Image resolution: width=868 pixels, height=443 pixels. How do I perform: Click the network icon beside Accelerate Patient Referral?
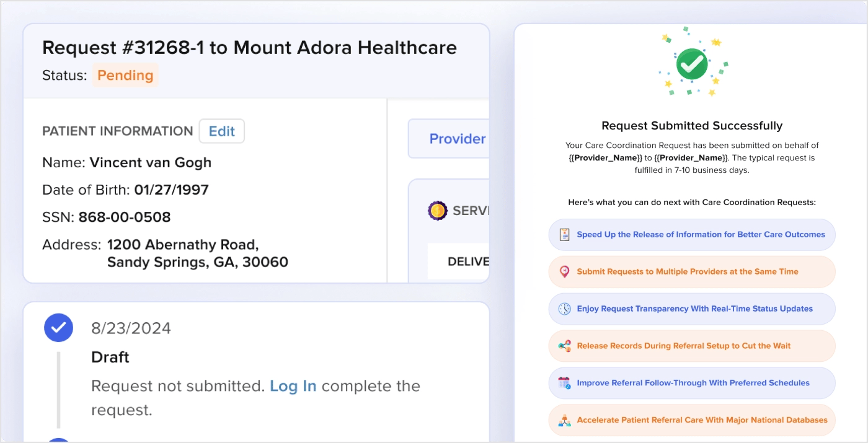tap(564, 420)
